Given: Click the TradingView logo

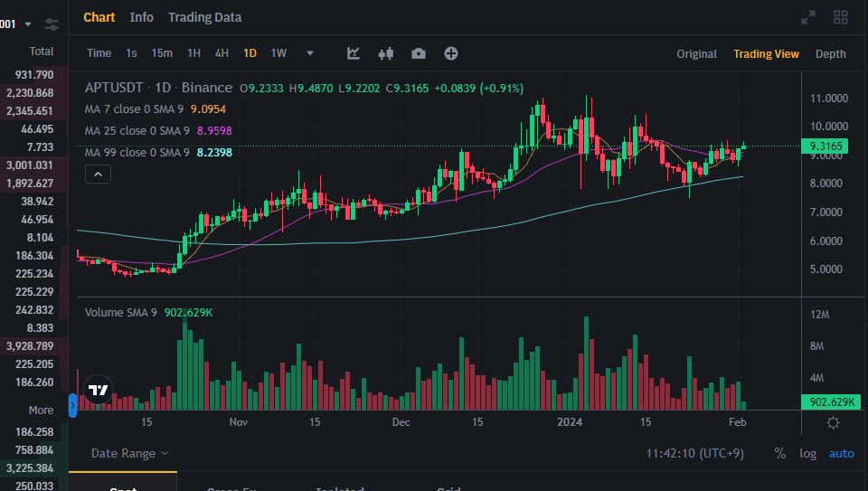Looking at the screenshot, I should coord(97,391).
